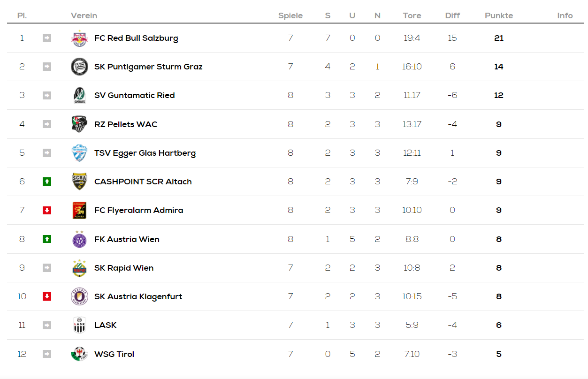This screenshot has height=379, width=588.
Task: Open the SK Rapid Wien team link
Action: [x=124, y=268]
